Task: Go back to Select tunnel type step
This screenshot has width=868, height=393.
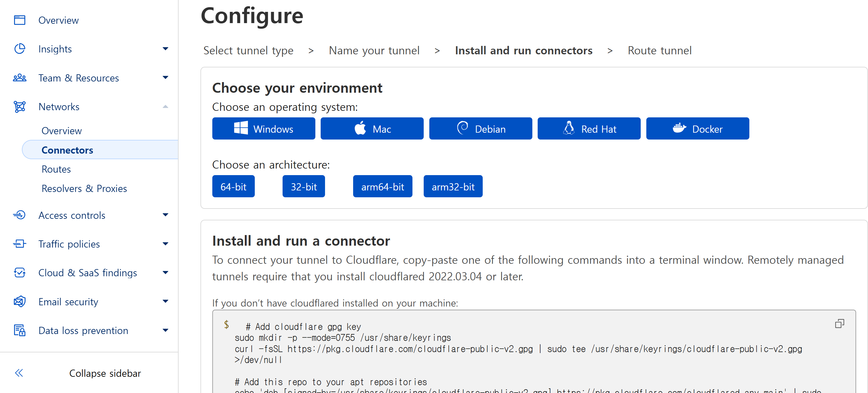Action: click(248, 51)
